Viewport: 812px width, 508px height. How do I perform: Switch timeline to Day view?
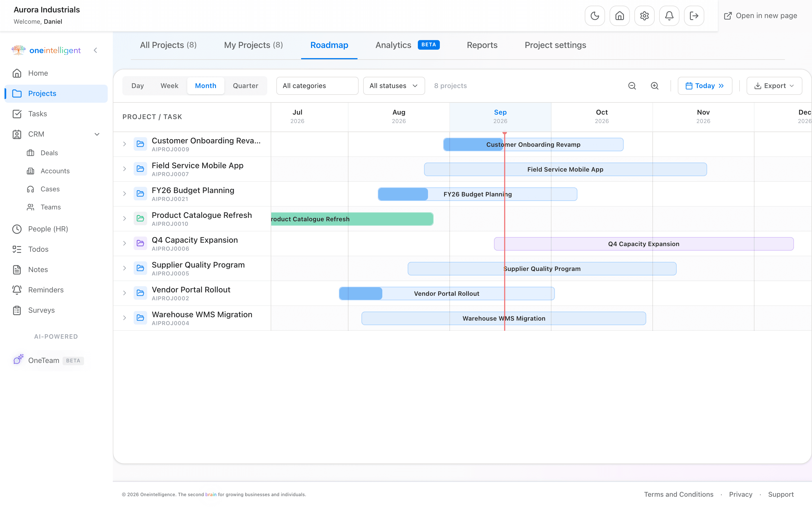point(138,86)
